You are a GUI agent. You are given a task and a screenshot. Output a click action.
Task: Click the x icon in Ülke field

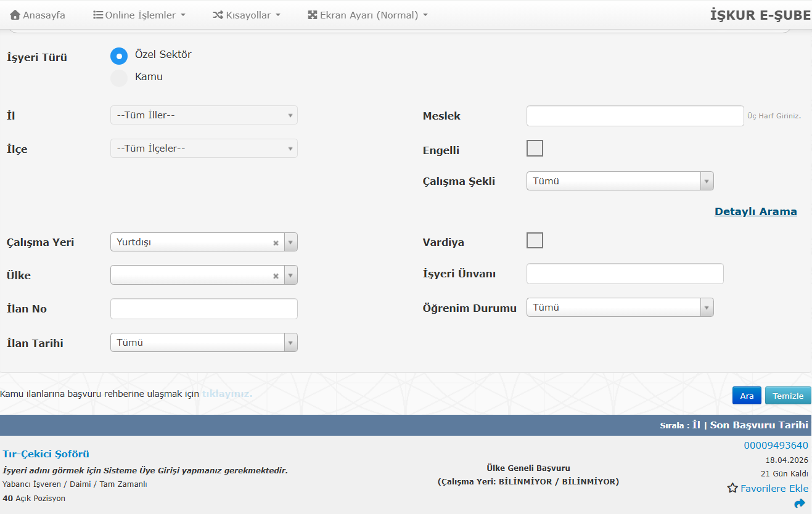point(276,276)
